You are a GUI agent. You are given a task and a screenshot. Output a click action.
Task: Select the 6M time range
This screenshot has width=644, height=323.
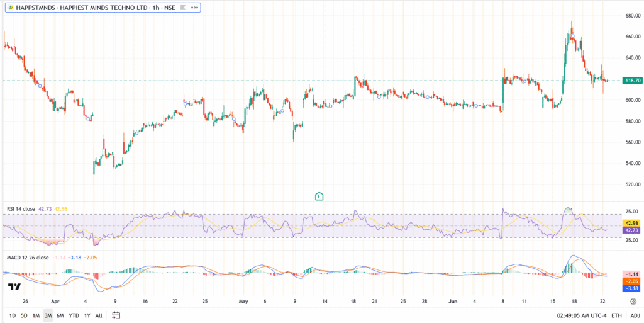[x=60, y=315]
